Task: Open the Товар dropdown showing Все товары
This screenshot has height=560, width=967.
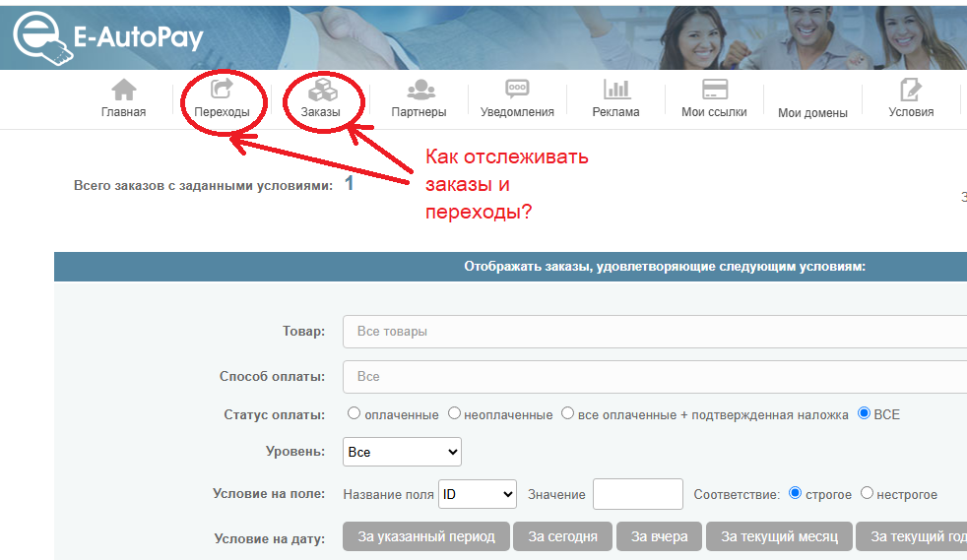Action: (x=654, y=332)
